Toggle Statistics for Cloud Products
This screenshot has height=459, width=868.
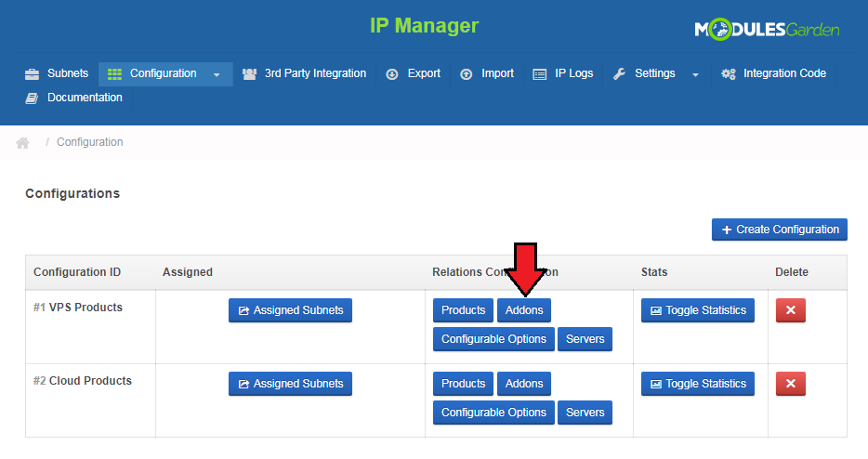click(698, 384)
